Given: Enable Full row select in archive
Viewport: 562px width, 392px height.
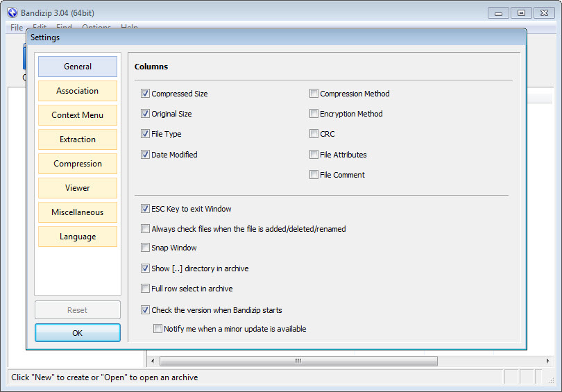Looking at the screenshot, I should (x=145, y=289).
